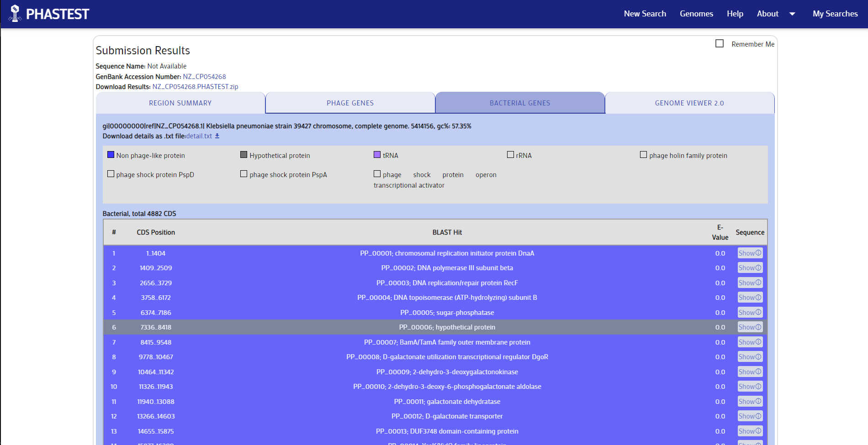This screenshot has width=868, height=445.
Task: Show sequence for galactonate dehydratase row
Action: (x=750, y=402)
